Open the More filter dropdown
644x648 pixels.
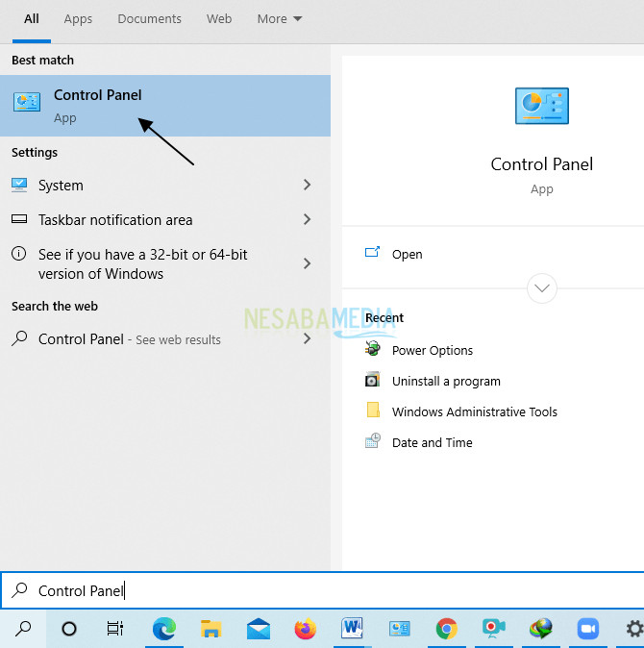point(279,19)
